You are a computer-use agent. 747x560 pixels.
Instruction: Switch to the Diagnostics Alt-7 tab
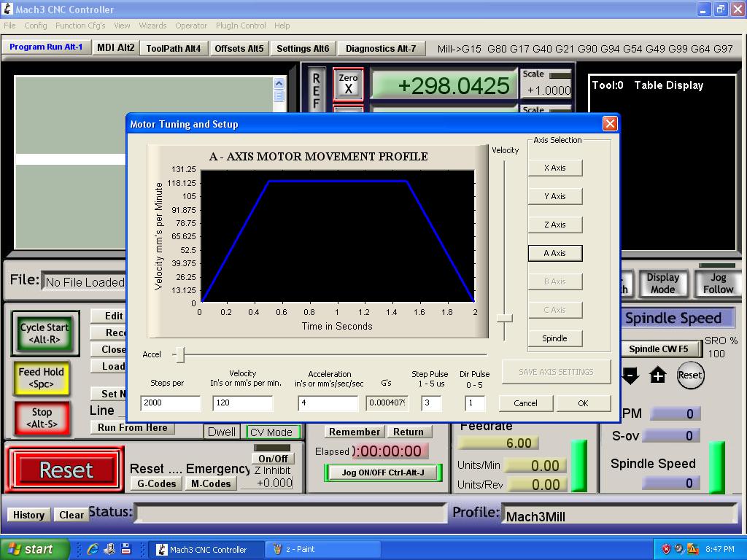pos(380,49)
